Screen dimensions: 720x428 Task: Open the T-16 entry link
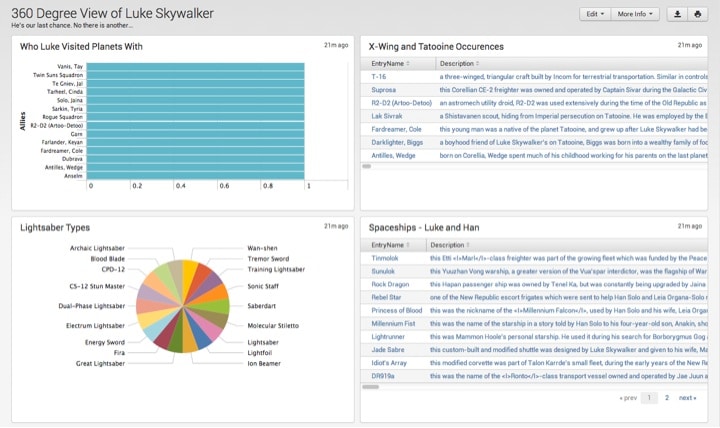tap(379, 77)
